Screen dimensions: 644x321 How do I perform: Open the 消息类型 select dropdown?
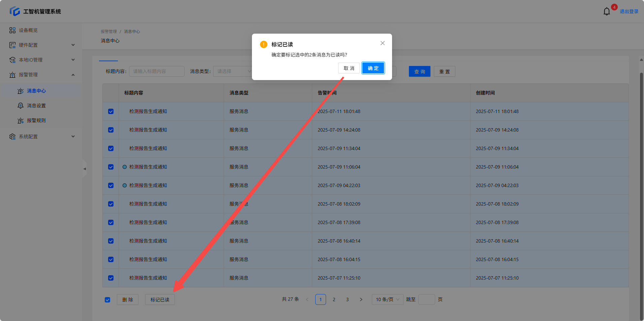click(232, 71)
